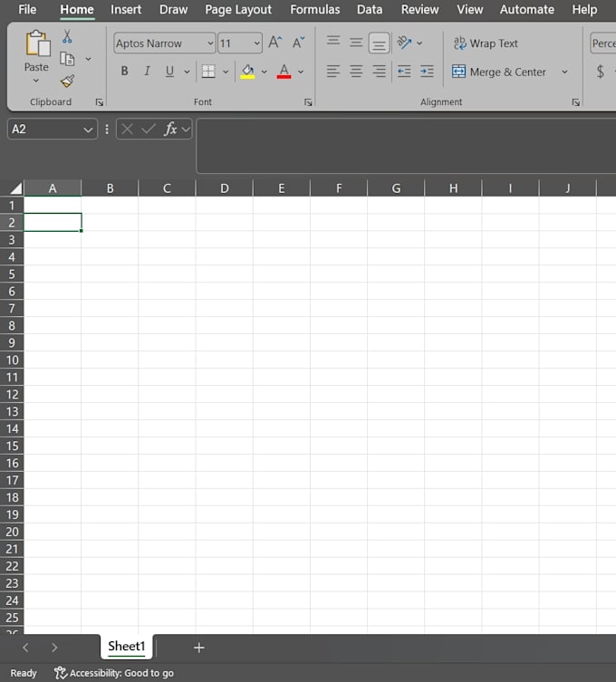
Task: Open font size 11 dropdown
Action: click(256, 43)
